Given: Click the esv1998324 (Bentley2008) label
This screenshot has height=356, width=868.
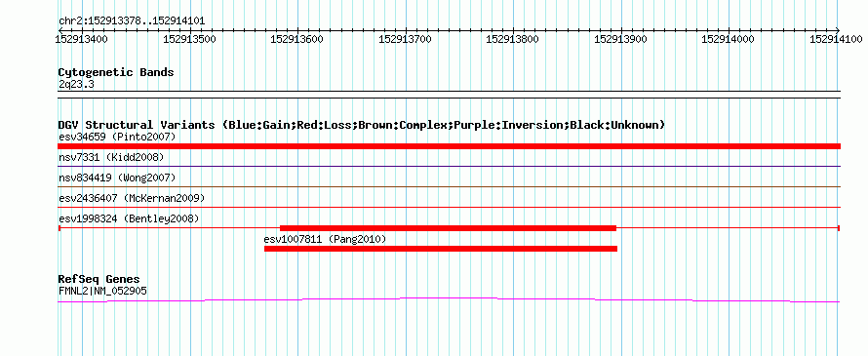Looking at the screenshot, I should tap(129, 218).
